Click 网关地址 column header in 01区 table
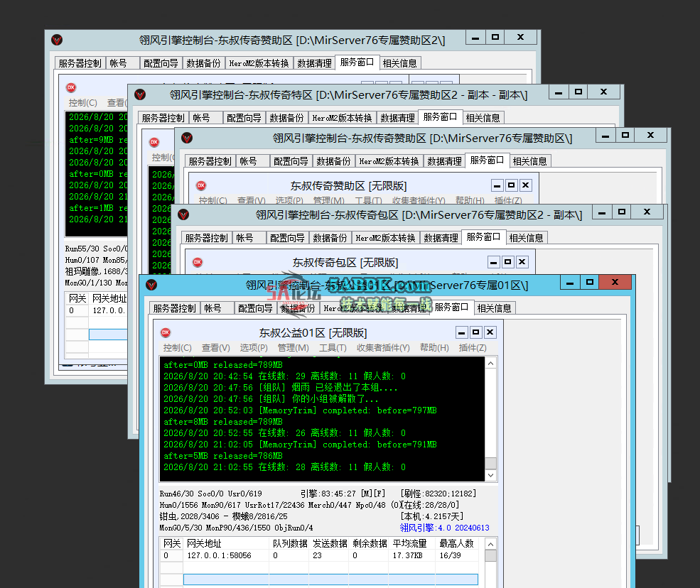This screenshot has width=700, height=588. click(x=226, y=543)
